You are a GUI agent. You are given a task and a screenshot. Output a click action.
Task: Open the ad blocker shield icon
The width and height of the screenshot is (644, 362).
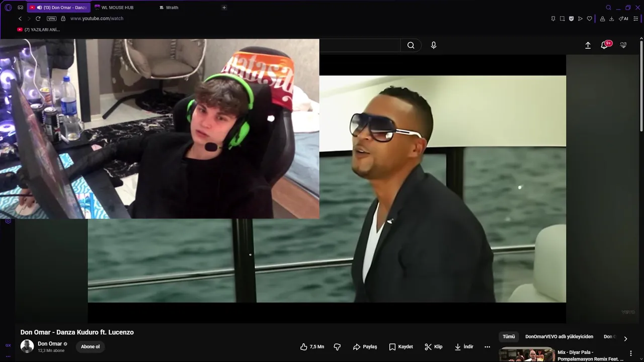[571, 19]
